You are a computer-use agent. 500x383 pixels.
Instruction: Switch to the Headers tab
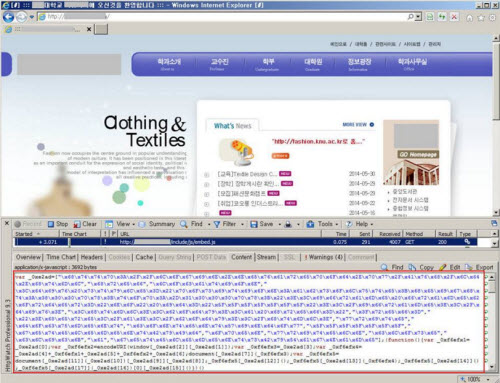[92, 257]
